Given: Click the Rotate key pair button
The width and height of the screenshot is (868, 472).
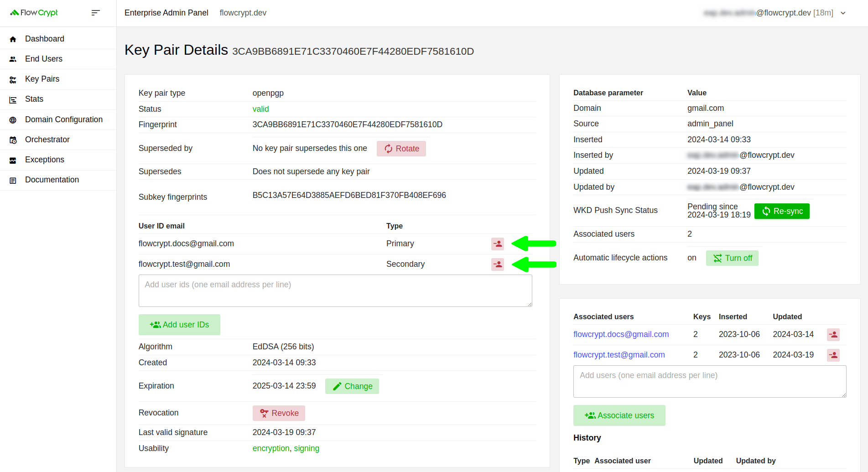Looking at the screenshot, I should coord(401,149).
